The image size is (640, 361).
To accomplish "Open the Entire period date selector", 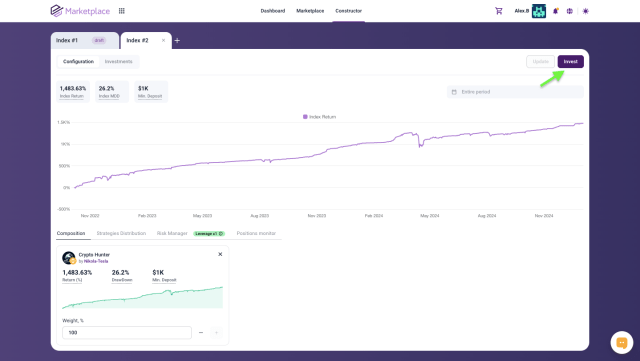I will pos(515,92).
